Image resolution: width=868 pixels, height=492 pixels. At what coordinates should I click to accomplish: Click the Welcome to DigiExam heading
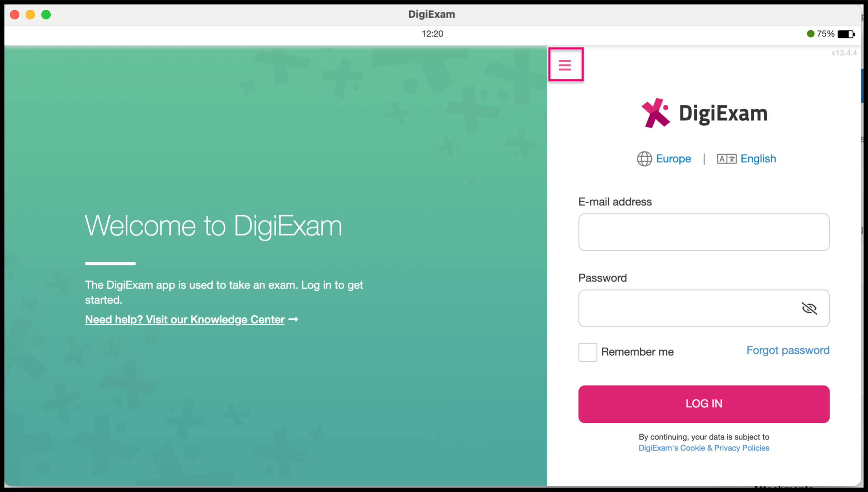pos(213,226)
